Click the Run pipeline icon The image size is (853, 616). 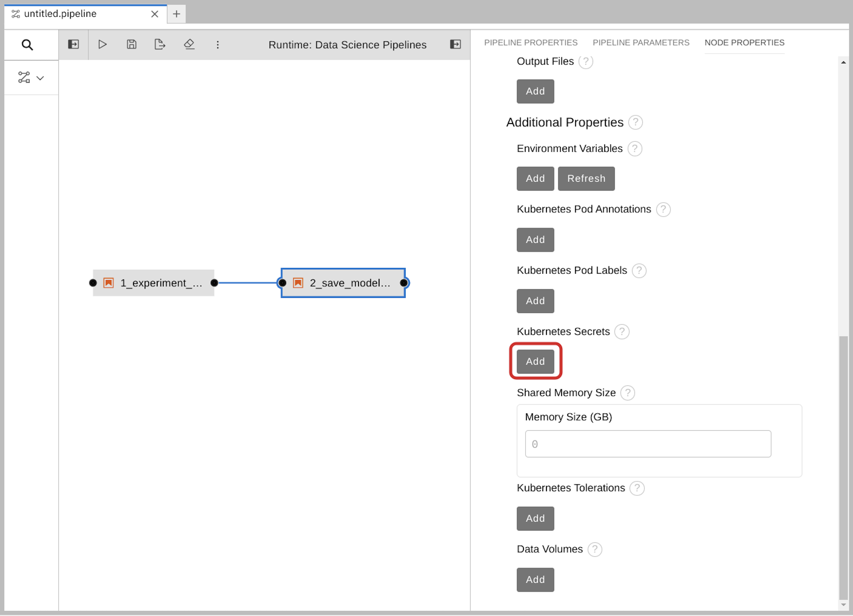pyautogui.click(x=102, y=45)
